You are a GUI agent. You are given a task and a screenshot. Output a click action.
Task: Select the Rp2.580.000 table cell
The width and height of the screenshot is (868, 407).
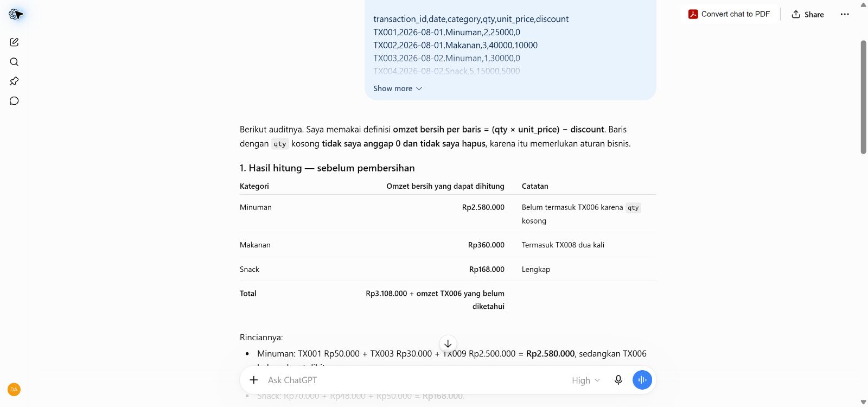483,207
